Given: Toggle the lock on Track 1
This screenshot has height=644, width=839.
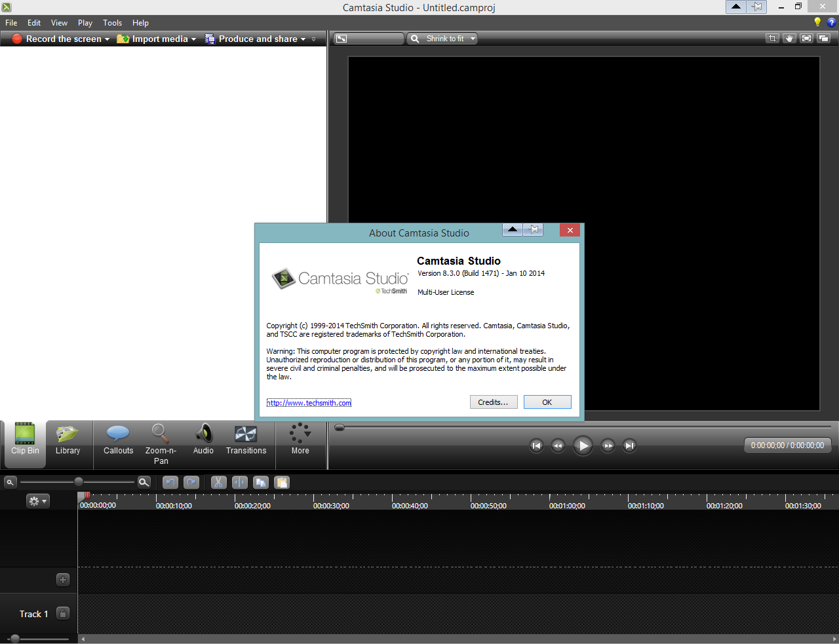Looking at the screenshot, I should 63,613.
